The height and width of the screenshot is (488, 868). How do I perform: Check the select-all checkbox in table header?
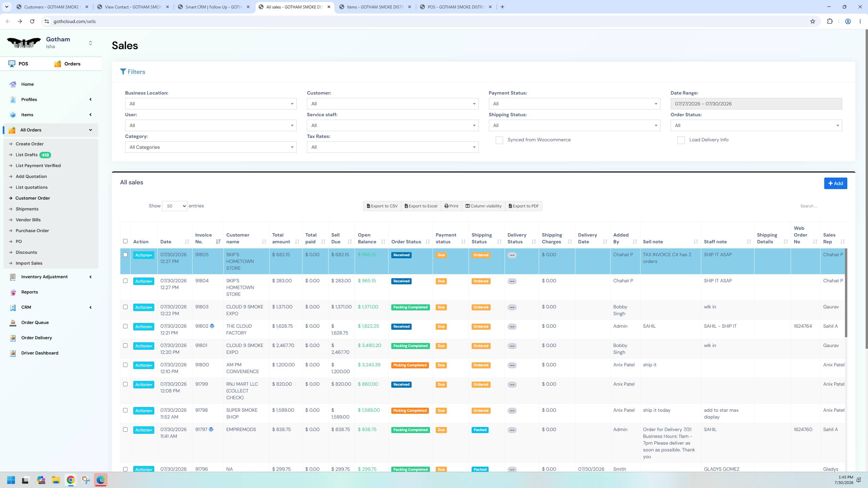point(125,241)
